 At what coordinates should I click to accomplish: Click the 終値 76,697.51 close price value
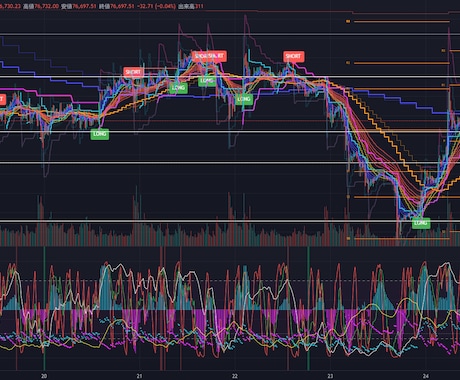click(x=117, y=6)
